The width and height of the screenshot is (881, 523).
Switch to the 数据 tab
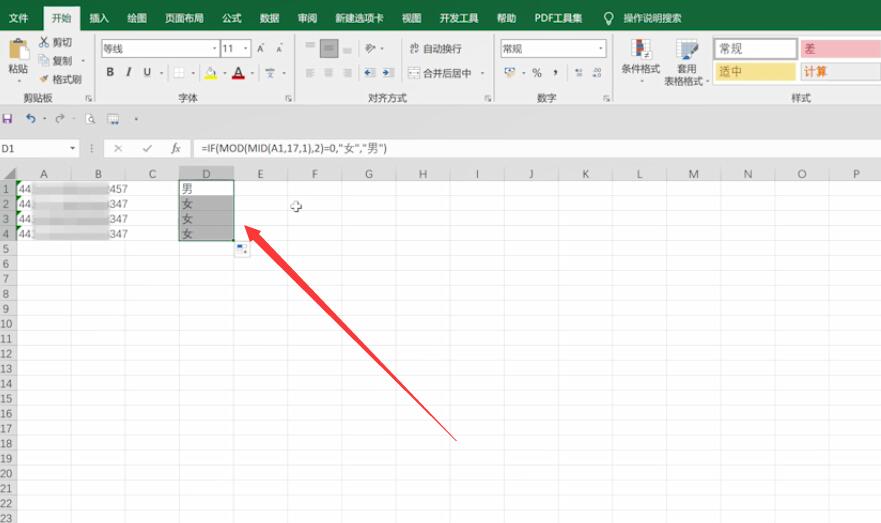point(270,18)
